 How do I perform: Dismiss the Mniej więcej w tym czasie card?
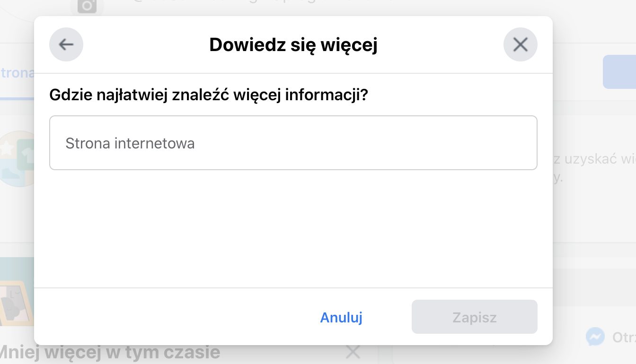pyautogui.click(x=353, y=352)
